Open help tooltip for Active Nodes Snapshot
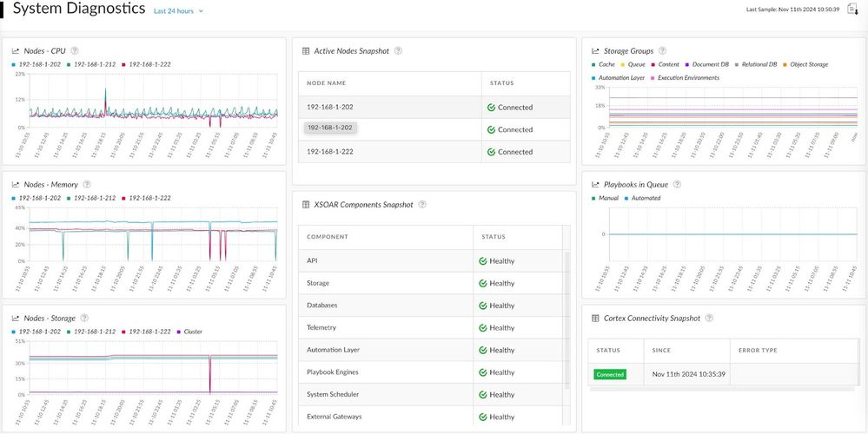The width and height of the screenshot is (868, 434). click(398, 51)
